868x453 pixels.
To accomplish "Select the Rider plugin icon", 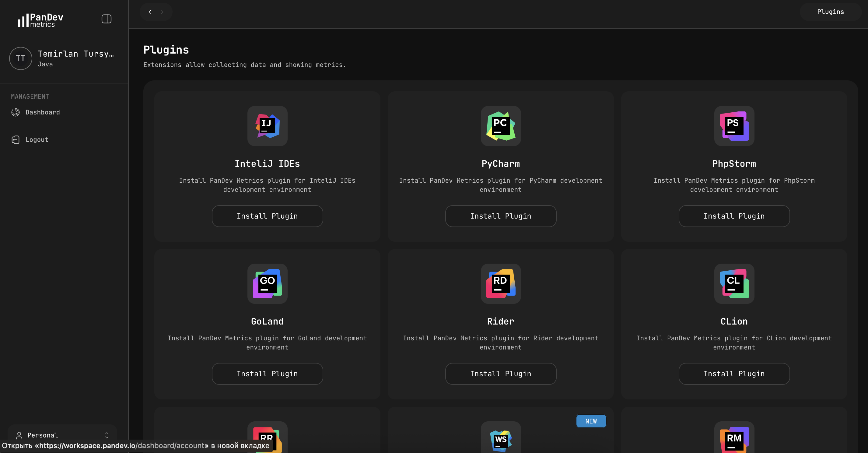I will pyautogui.click(x=500, y=283).
